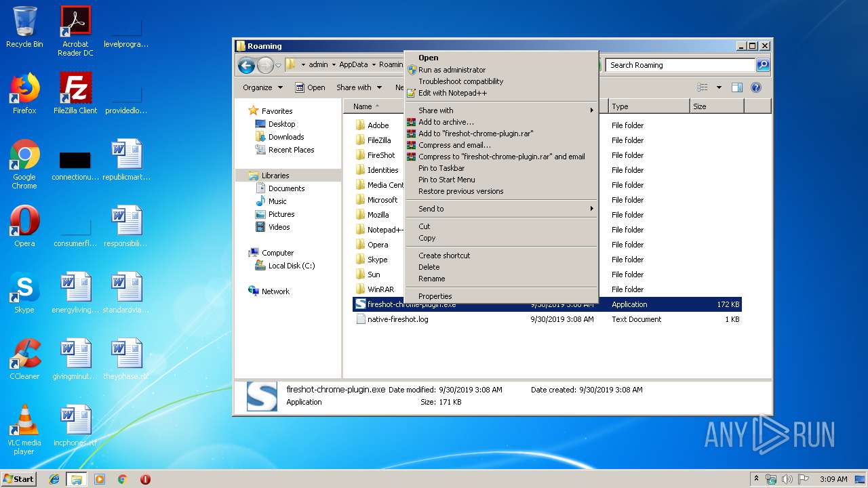
Task: Open CCleaner desktop shortcut
Action: (24, 359)
